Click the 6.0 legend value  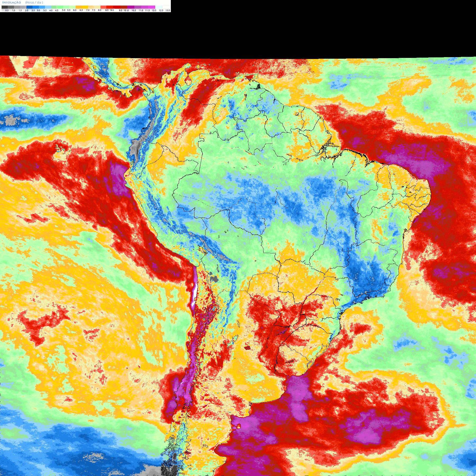click(x=75, y=10)
